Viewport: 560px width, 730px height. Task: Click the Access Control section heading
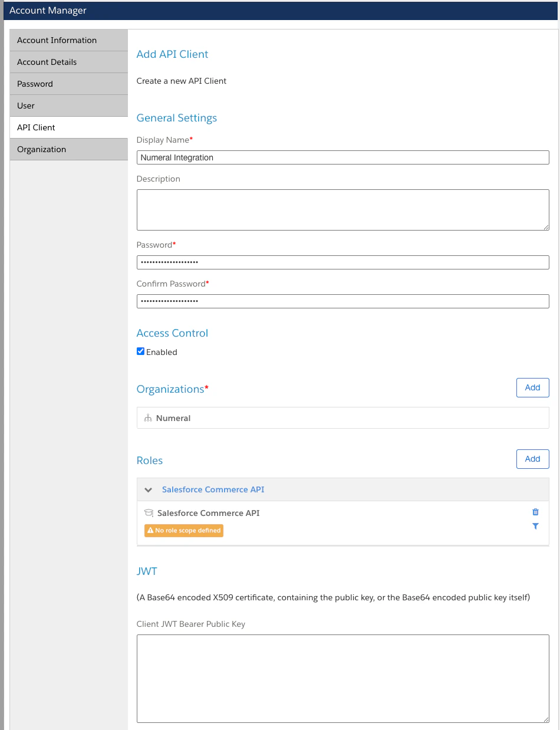(172, 333)
